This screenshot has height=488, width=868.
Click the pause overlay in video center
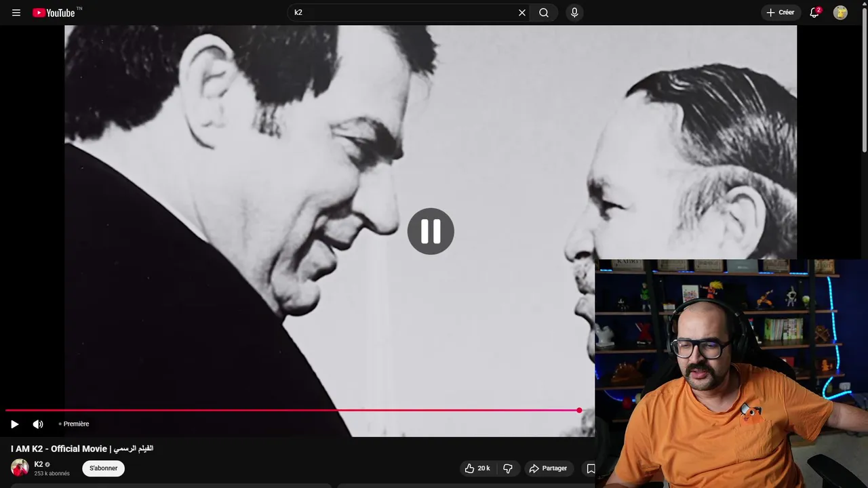431,231
